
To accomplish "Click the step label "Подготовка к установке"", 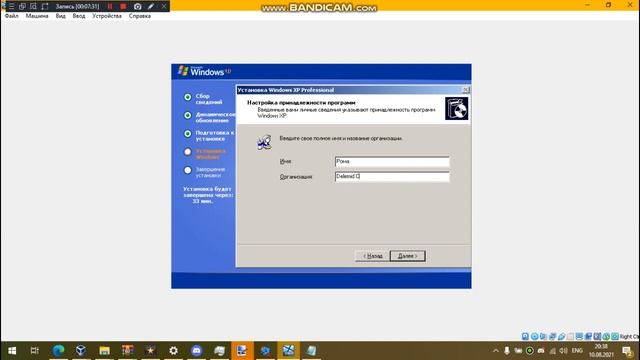I will 214,136.
